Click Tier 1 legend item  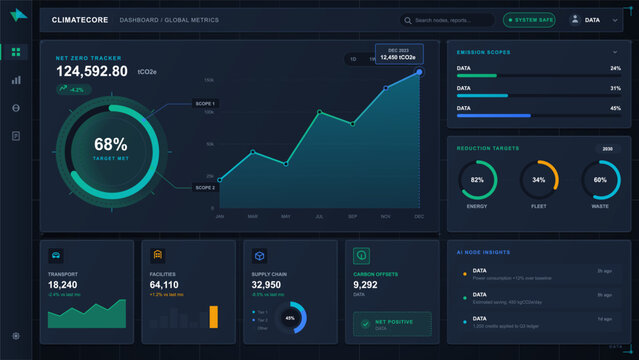click(260, 312)
